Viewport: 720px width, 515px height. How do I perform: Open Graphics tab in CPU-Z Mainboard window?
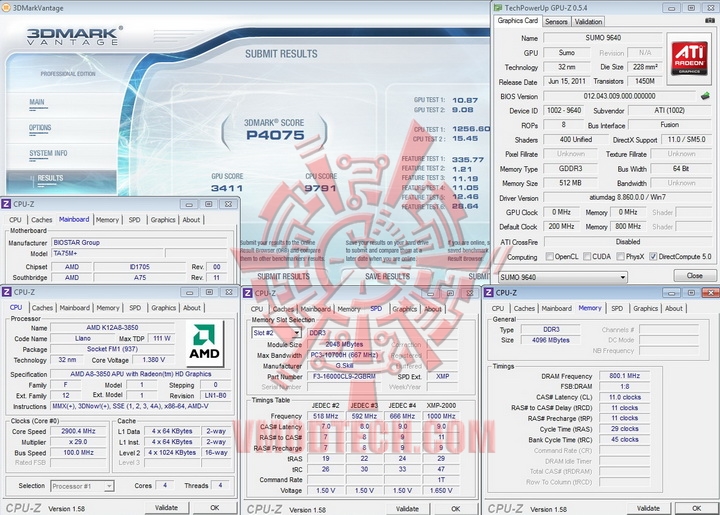[x=163, y=220]
